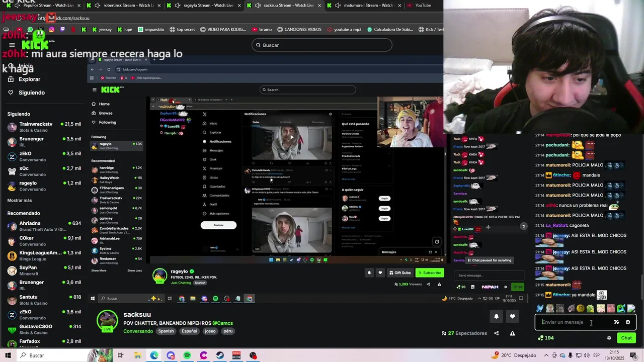Open Task View on the taskbar
The height and width of the screenshot is (362, 644).
(121, 355)
